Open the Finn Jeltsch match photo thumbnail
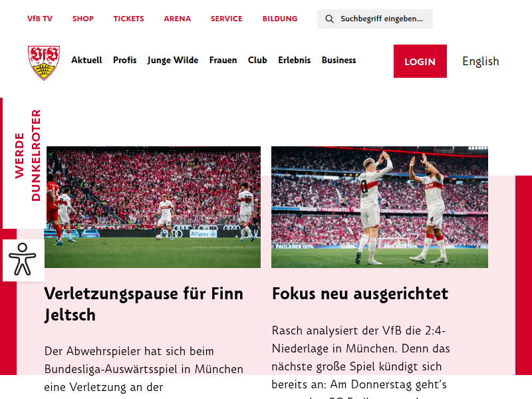 coord(153,207)
